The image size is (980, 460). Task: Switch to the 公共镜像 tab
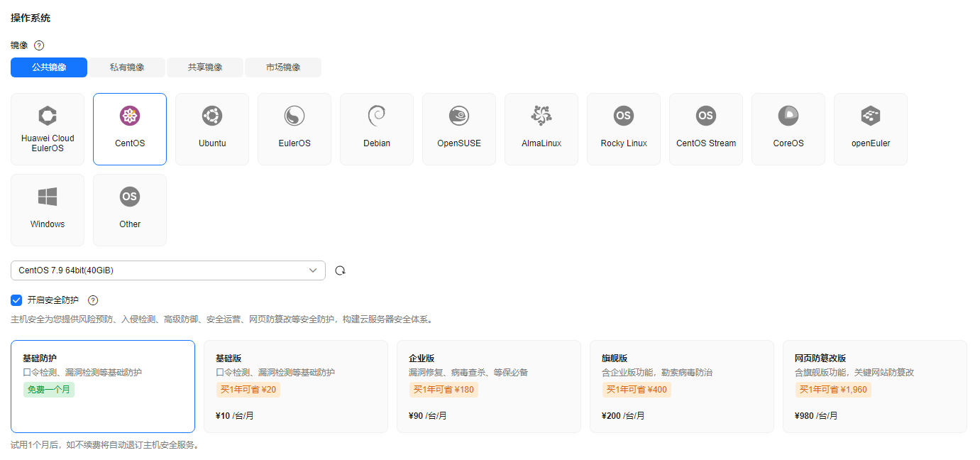tap(49, 67)
